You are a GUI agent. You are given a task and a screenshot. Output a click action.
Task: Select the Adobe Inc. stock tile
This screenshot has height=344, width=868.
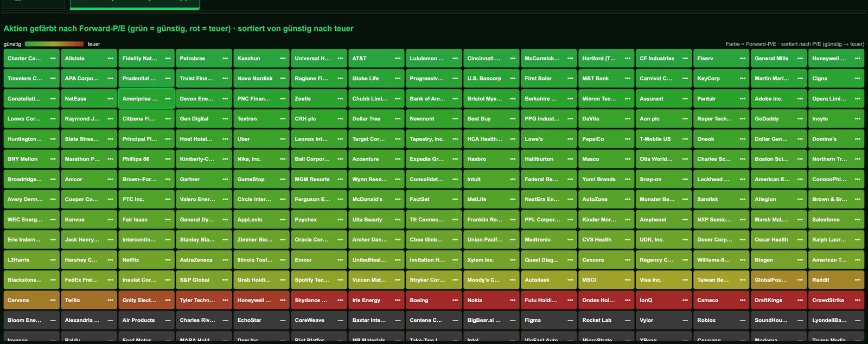[778, 99]
